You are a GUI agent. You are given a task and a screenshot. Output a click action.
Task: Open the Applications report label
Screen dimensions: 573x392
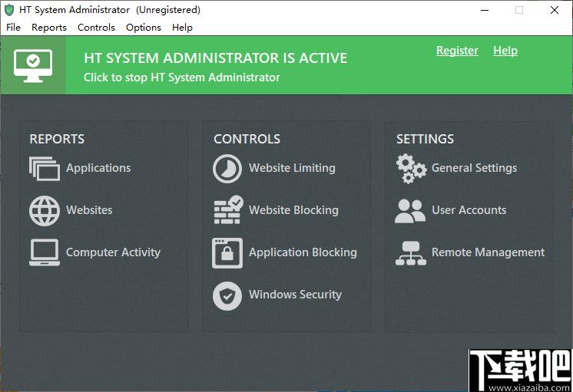pos(98,168)
